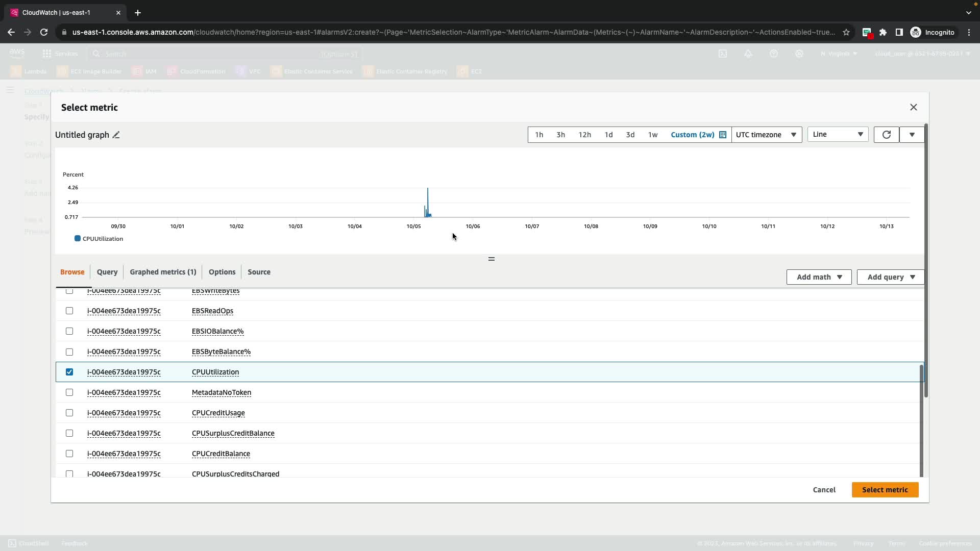The image size is (980, 551).
Task: Bookmark this page with the star icon
Action: [x=846, y=32]
